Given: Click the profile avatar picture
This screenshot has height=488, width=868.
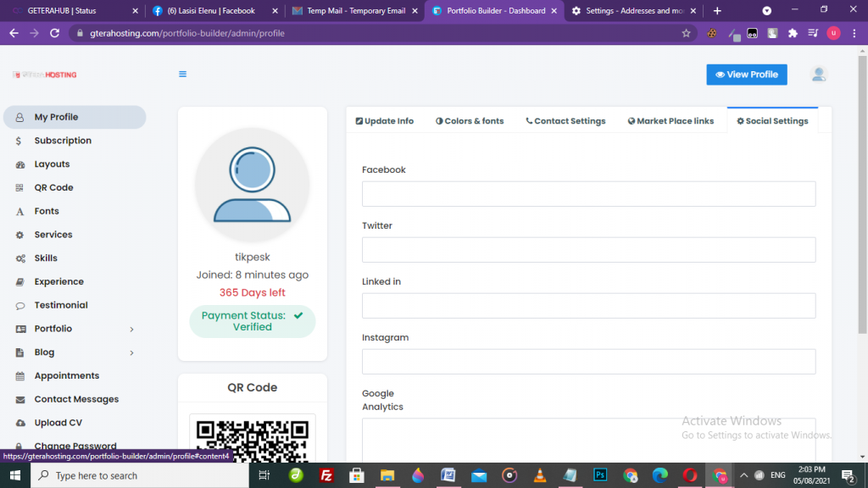Looking at the screenshot, I should (253, 186).
